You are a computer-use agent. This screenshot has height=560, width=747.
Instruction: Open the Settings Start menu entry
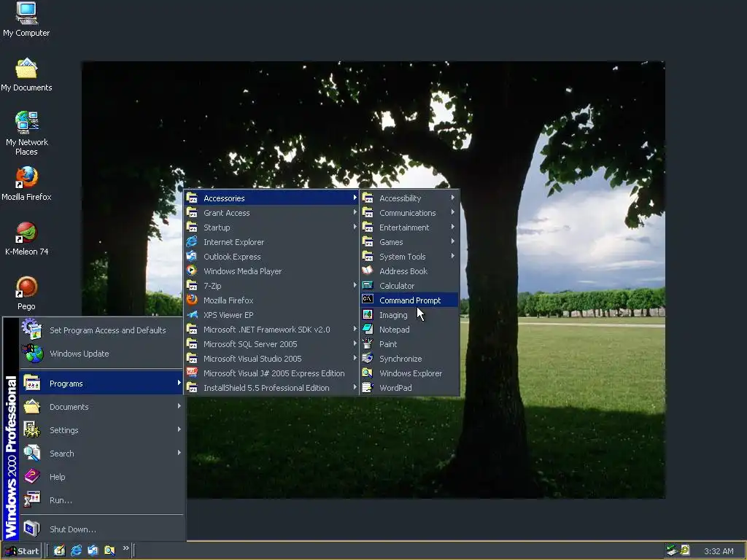point(101,430)
